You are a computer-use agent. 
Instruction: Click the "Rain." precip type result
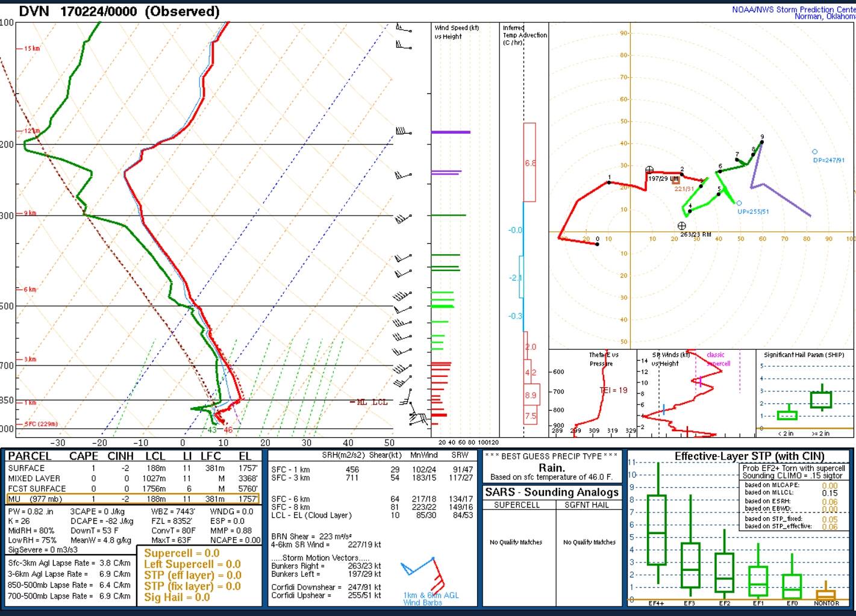pyautogui.click(x=551, y=468)
